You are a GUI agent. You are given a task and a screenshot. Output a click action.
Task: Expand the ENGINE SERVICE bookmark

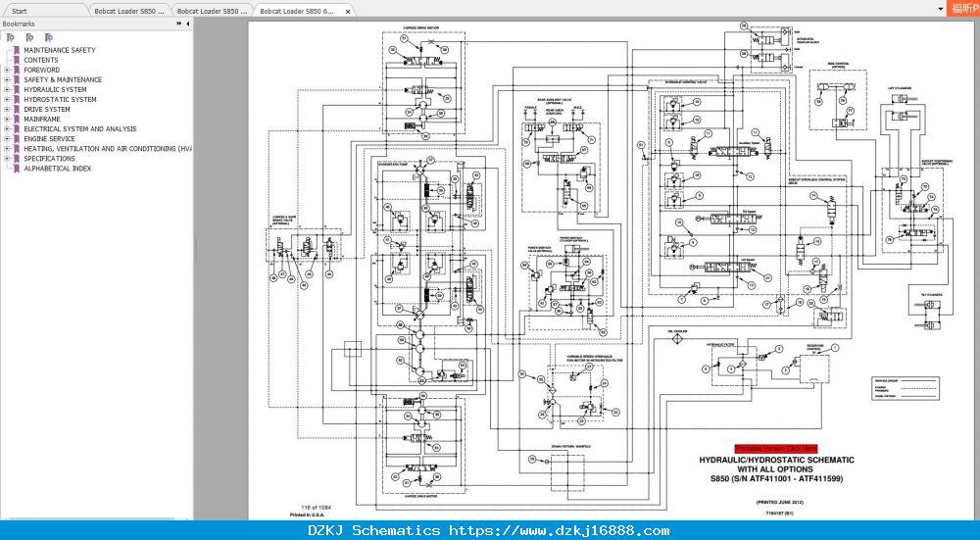click(7, 139)
